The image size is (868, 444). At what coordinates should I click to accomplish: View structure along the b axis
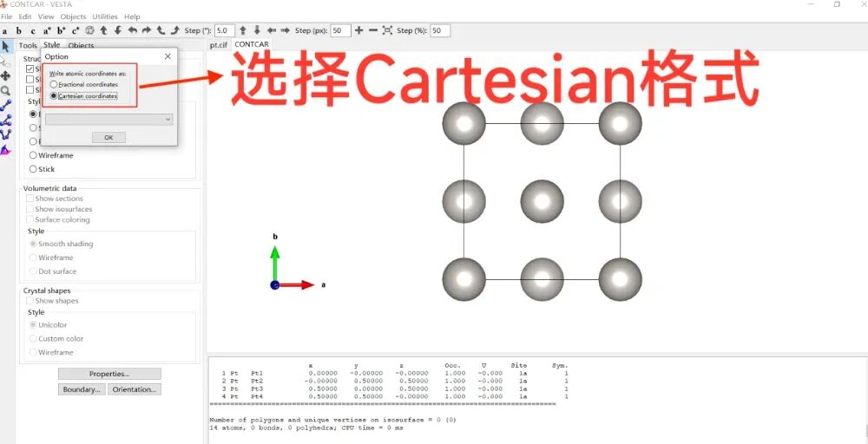coord(19,31)
